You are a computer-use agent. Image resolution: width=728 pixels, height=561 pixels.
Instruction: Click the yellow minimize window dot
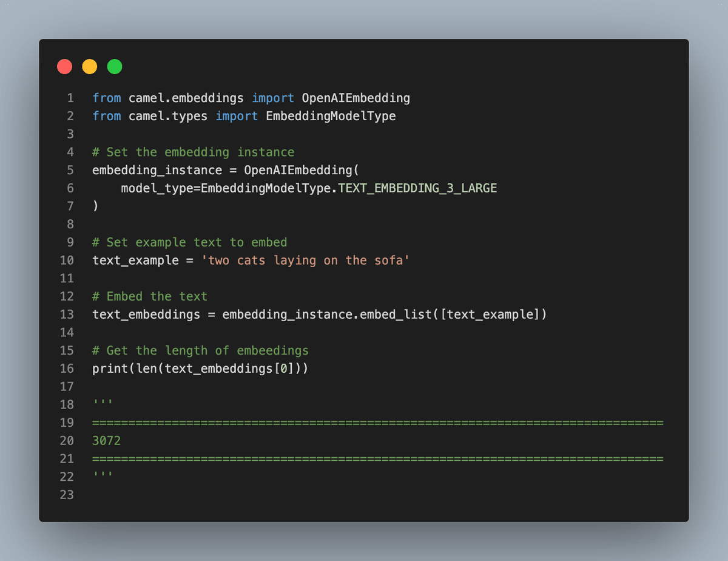pos(90,67)
